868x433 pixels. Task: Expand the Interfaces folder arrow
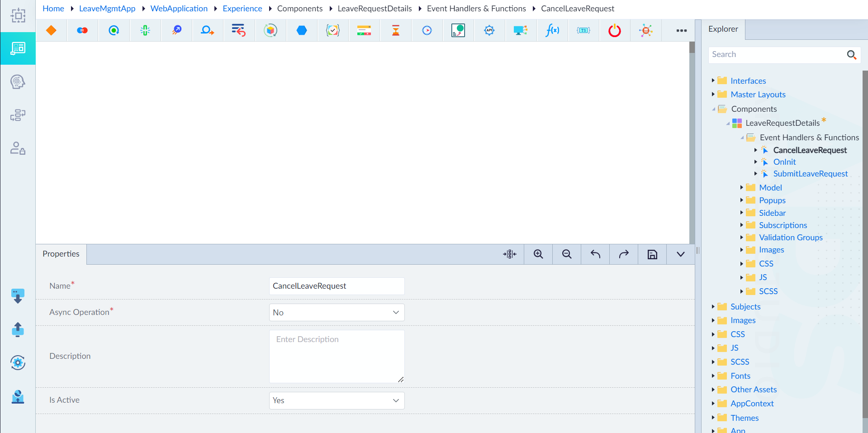[713, 81]
